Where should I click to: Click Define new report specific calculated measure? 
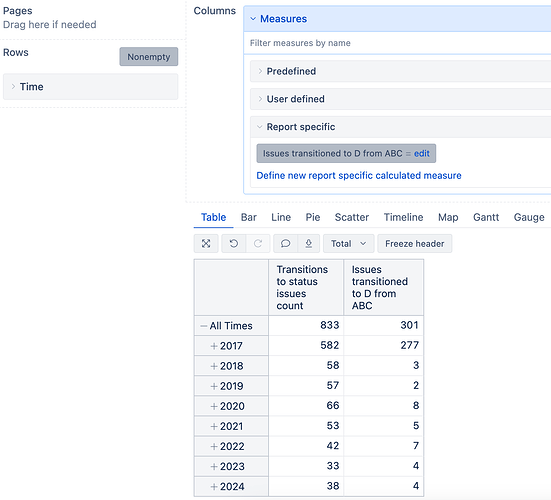click(359, 176)
